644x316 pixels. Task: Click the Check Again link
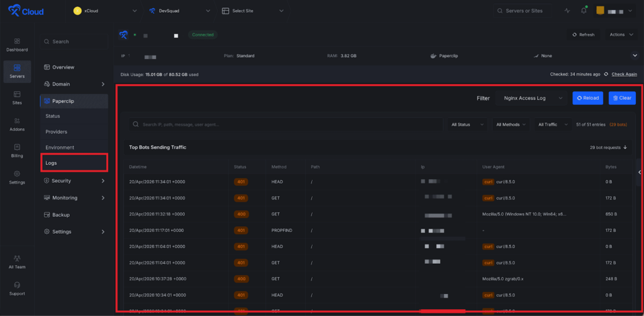coord(625,74)
